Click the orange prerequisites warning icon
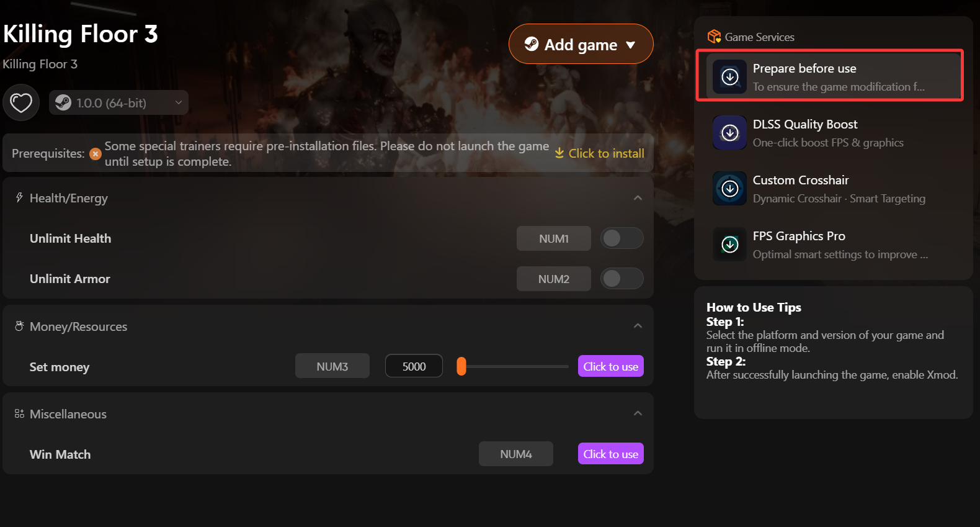This screenshot has width=980, height=527. [x=96, y=154]
